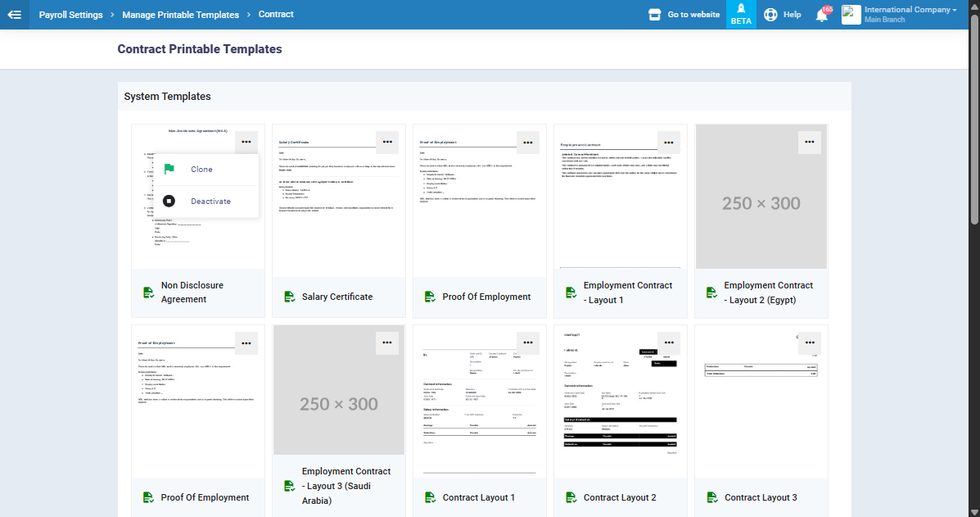Click the green flag Clone icon
Viewport: 980px width, 517px height.
click(169, 170)
